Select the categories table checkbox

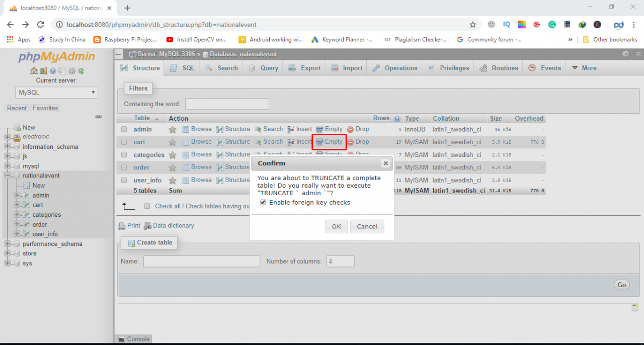[124, 155]
